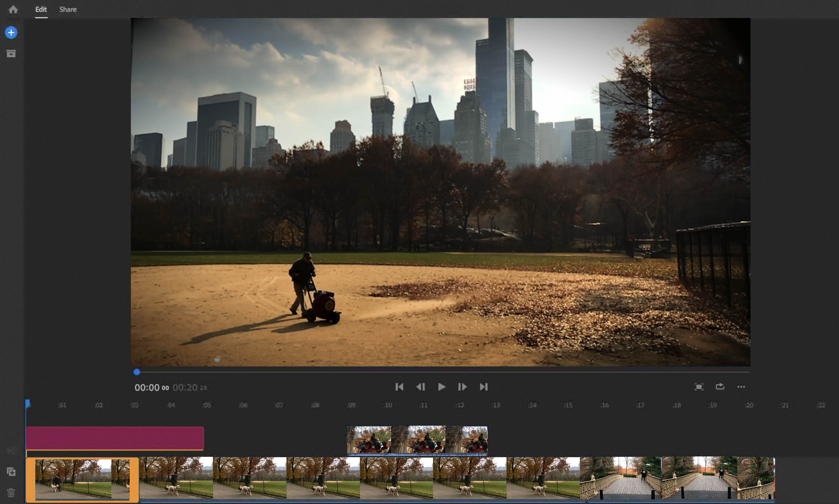The height and width of the screenshot is (504, 839).
Task: Click the :08 mark on the timeline ruler
Action: 315,405
